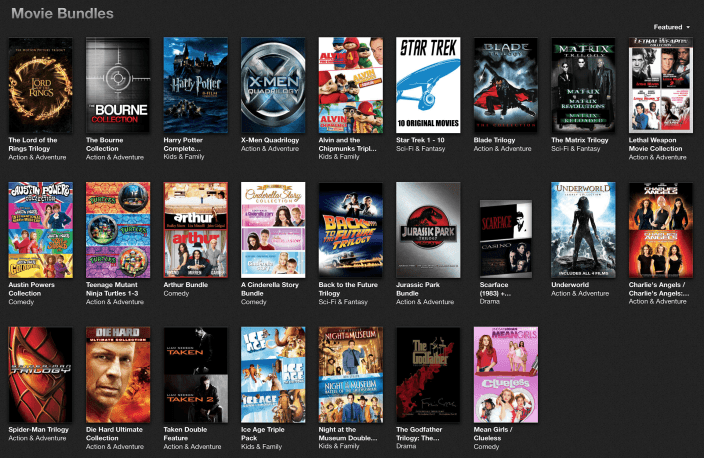Click 'Alvin and the Chipmunks Tripl...' title
The width and height of the screenshot is (704, 458).
(x=348, y=144)
